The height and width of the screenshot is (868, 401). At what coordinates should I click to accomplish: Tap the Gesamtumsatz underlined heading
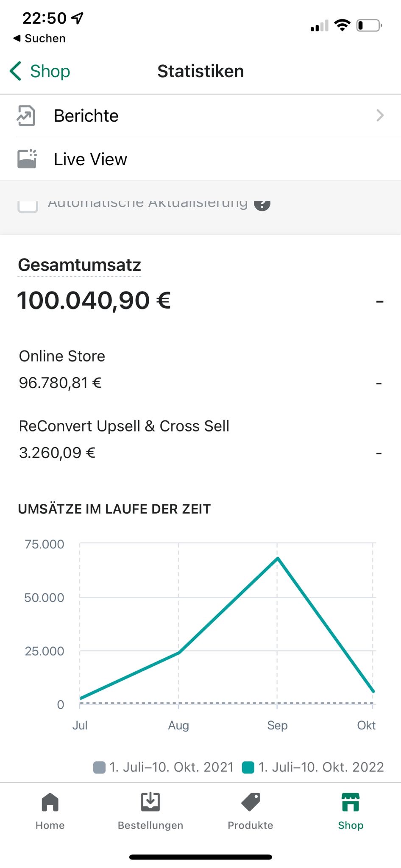pyautogui.click(x=80, y=265)
